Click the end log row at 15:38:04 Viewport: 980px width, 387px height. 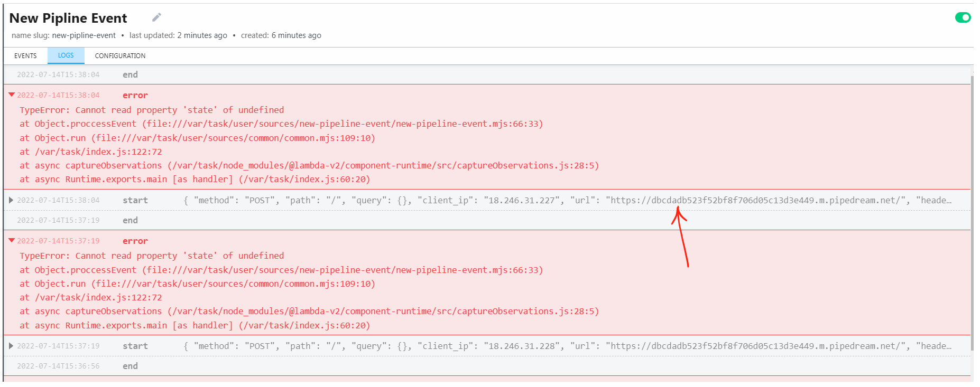pyautogui.click(x=130, y=74)
